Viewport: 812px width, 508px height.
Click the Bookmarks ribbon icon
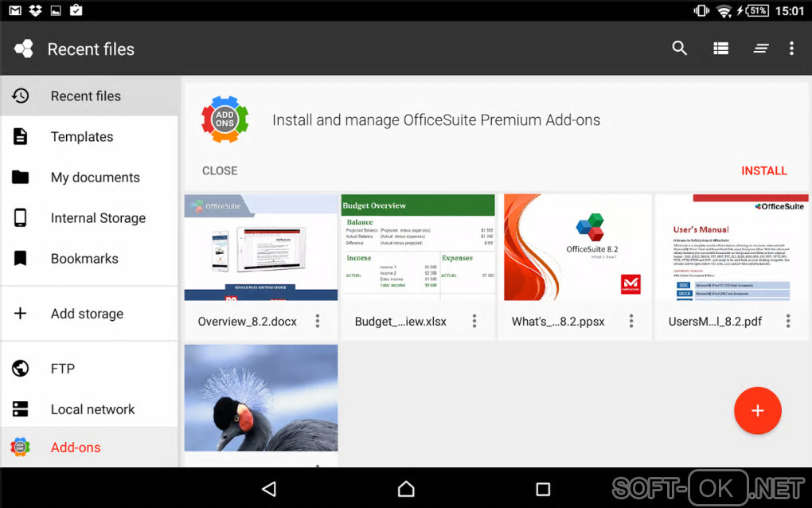pos(20,258)
